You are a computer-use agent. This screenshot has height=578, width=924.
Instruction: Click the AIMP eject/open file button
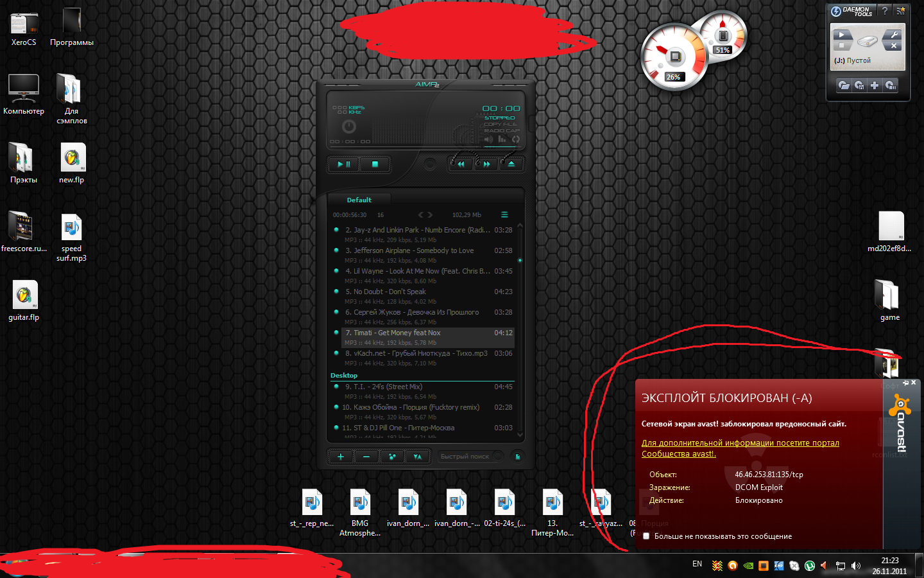(511, 164)
